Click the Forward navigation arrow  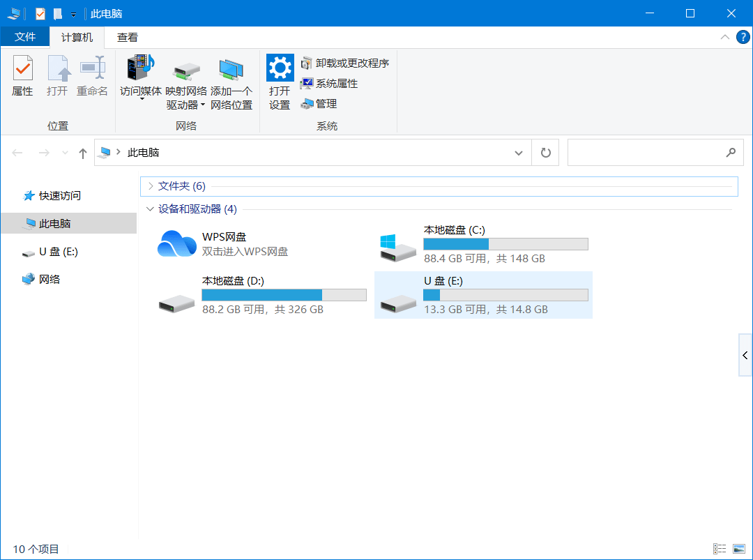(x=44, y=153)
